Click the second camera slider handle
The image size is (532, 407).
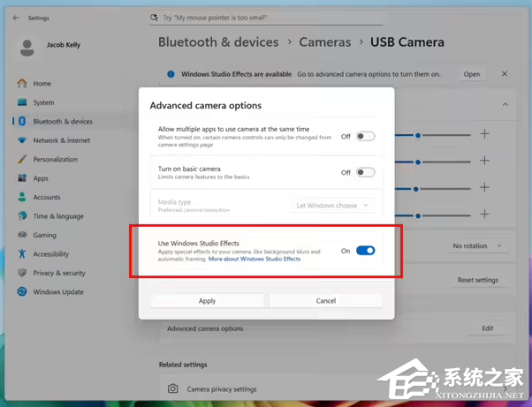[x=418, y=162]
